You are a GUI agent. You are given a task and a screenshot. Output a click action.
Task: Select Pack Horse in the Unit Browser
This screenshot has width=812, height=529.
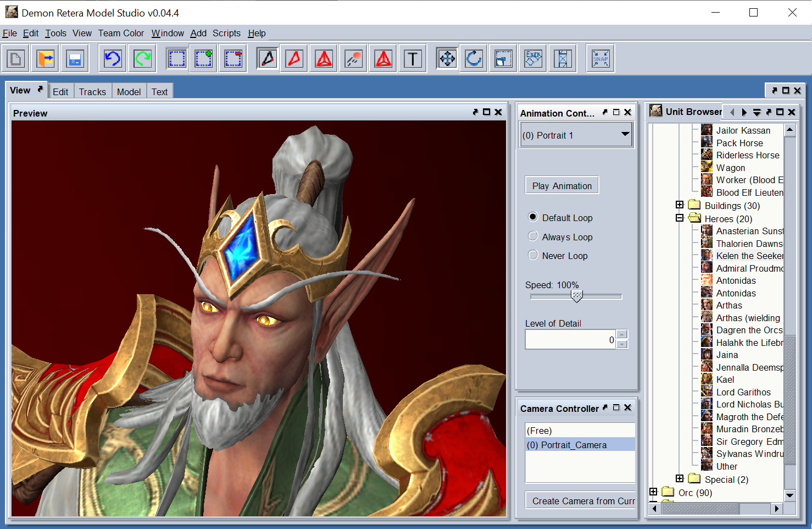pyautogui.click(x=739, y=143)
